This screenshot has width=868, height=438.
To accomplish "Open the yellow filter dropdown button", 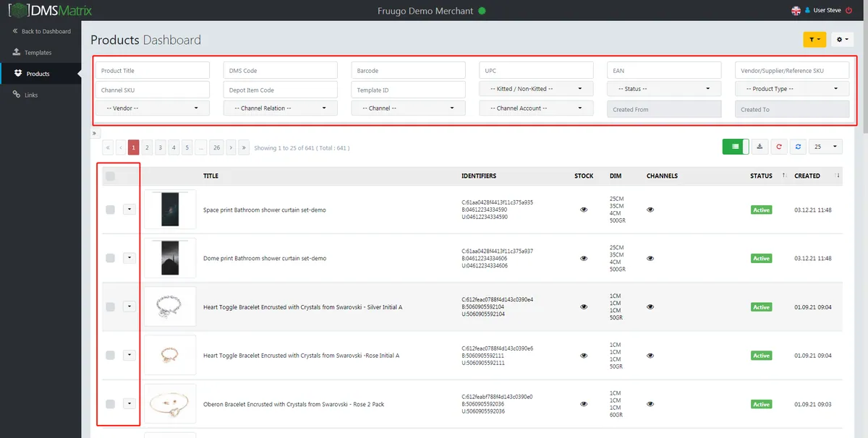I will (814, 40).
